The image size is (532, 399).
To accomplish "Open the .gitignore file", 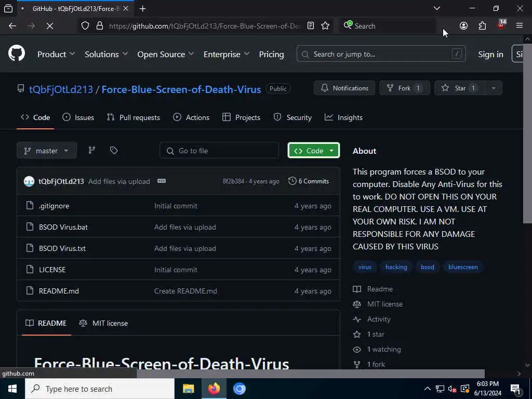I will click(54, 206).
